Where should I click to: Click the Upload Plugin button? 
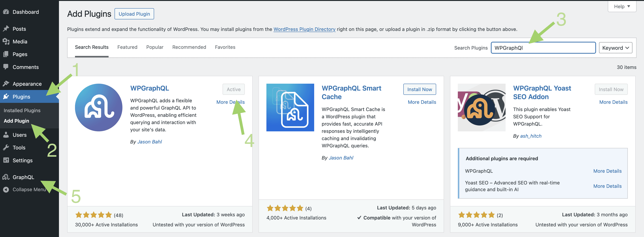[x=134, y=14]
